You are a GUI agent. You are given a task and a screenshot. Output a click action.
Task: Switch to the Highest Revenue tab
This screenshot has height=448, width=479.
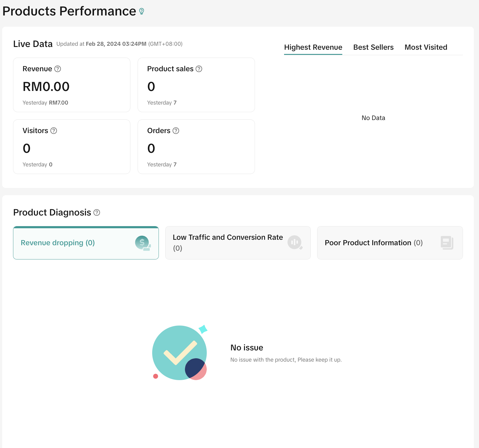(313, 47)
